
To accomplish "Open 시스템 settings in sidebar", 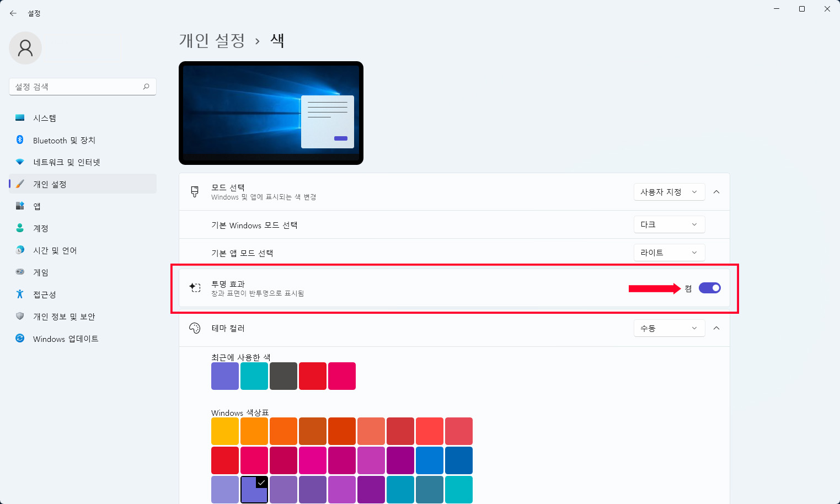I will [x=83, y=118].
